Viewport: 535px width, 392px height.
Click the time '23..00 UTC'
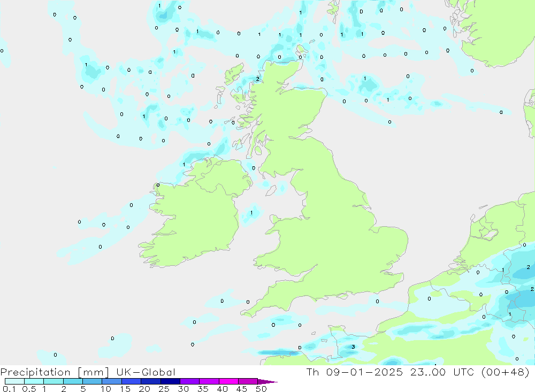click(x=442, y=372)
